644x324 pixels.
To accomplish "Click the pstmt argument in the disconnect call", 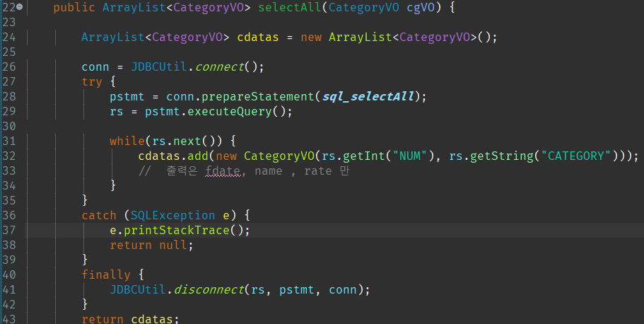I will click(x=296, y=290).
